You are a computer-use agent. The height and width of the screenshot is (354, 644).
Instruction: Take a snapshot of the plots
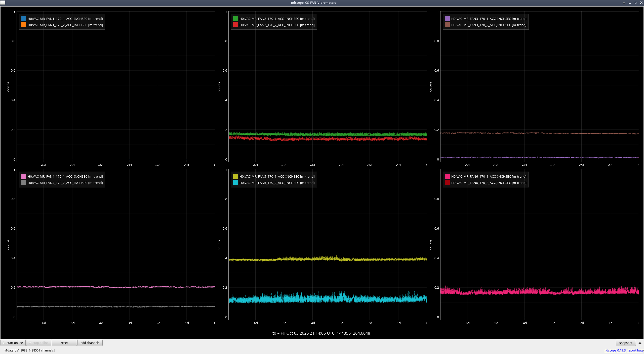626,343
